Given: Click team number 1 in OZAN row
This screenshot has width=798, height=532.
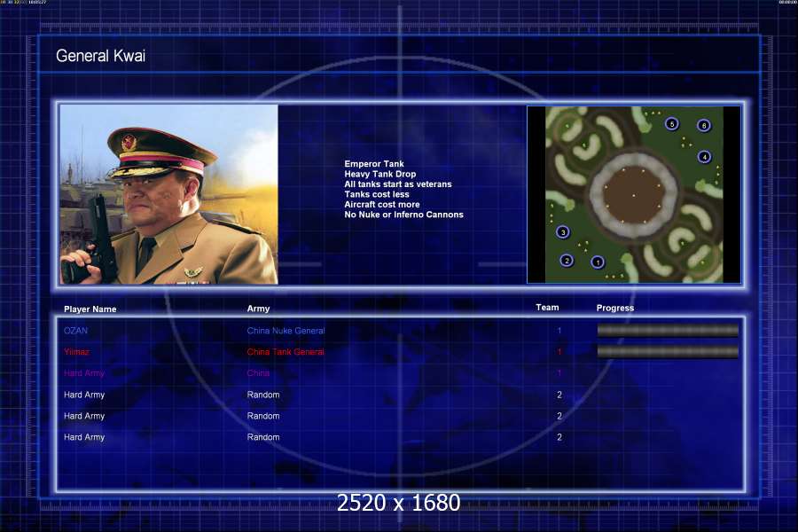Looking at the screenshot, I should (x=559, y=331).
